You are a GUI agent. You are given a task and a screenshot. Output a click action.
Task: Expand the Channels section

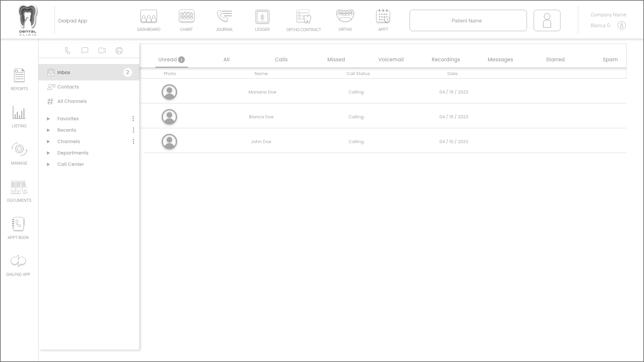tap(48, 141)
